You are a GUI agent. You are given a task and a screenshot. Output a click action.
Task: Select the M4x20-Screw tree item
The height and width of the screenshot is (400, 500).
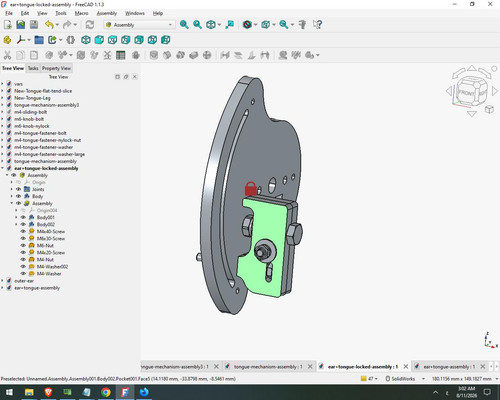[x=51, y=252]
